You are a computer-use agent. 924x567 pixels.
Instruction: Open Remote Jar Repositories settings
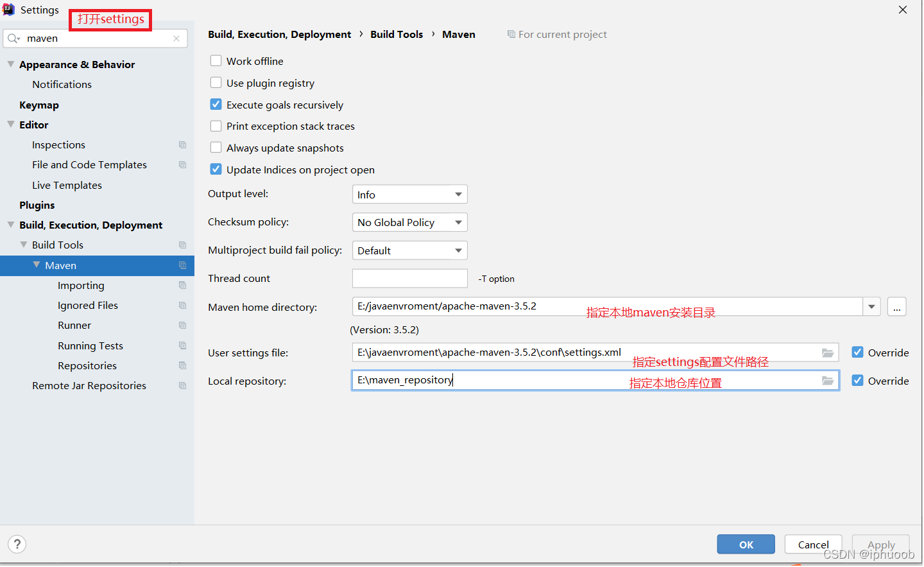pyautogui.click(x=89, y=386)
